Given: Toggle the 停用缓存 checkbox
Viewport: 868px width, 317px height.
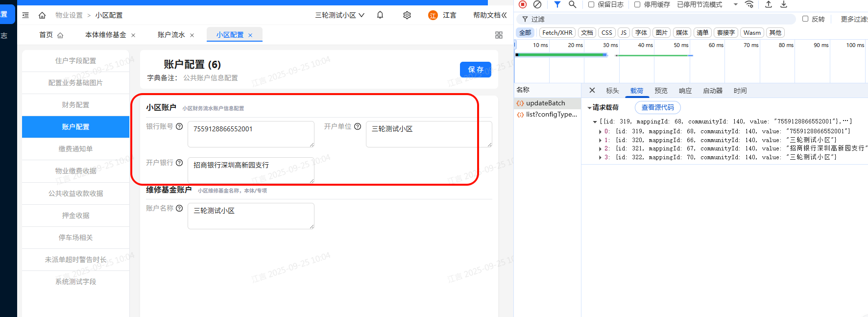Looking at the screenshot, I should tap(637, 4).
